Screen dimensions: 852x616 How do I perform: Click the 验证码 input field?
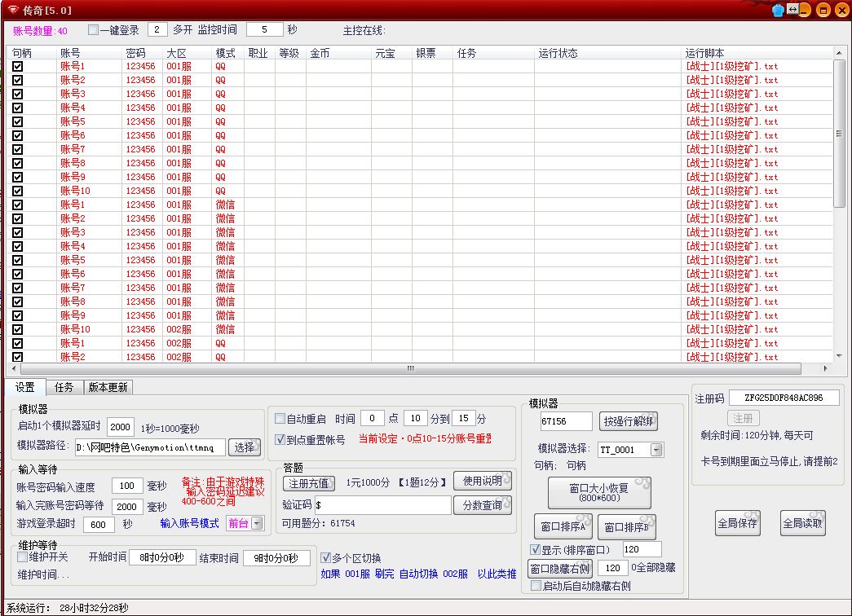click(382, 505)
